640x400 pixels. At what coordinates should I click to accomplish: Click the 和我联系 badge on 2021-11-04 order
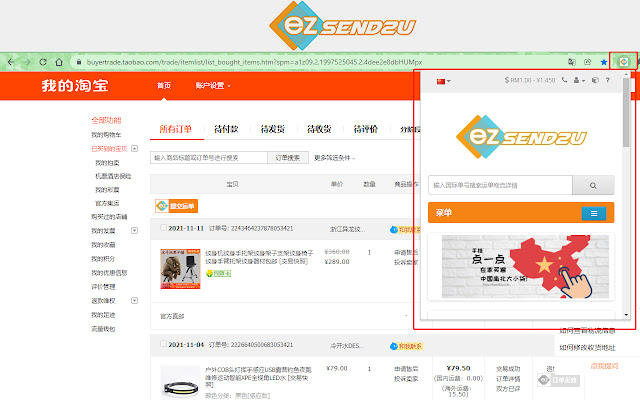coord(407,346)
